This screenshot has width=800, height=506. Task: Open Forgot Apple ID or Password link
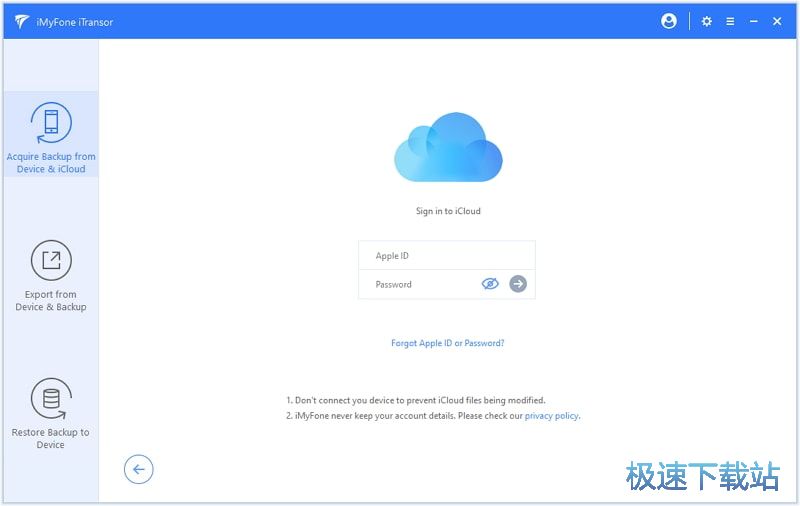pyautogui.click(x=447, y=343)
